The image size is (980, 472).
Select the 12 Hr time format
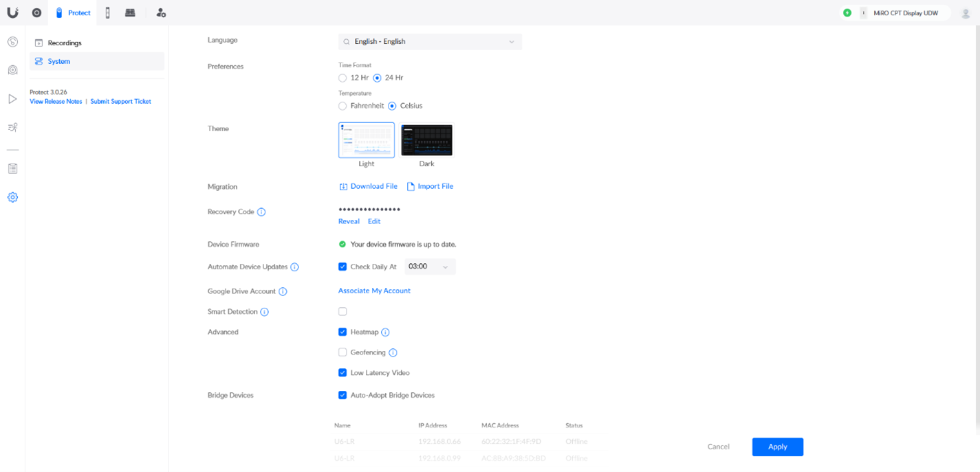click(342, 78)
